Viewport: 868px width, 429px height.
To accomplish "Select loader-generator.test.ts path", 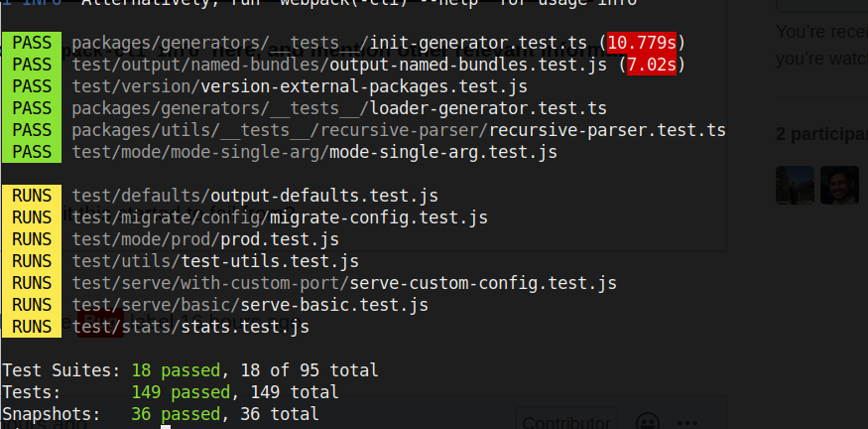I will point(339,108).
